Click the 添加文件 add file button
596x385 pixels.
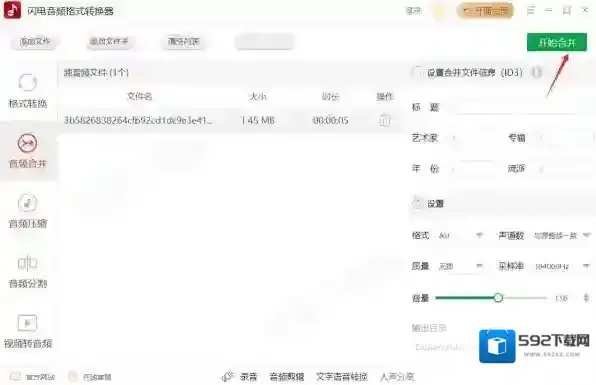(x=35, y=41)
